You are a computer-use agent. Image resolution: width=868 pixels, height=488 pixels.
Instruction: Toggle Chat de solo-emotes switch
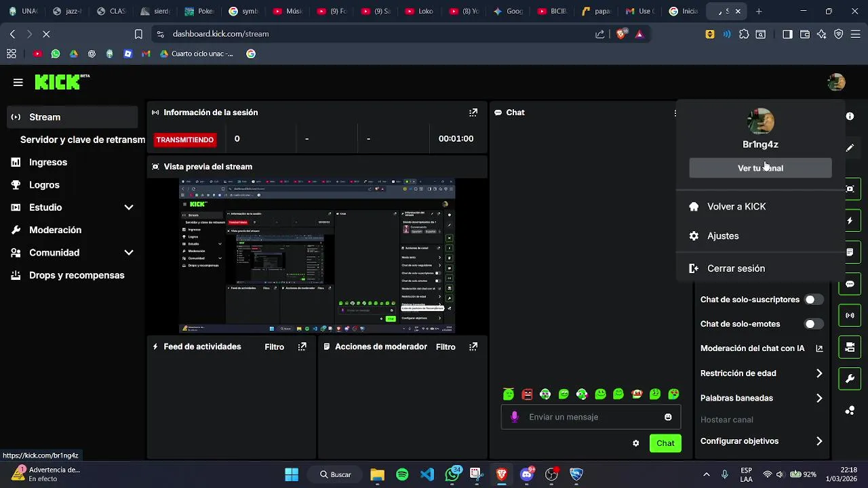(814, 324)
